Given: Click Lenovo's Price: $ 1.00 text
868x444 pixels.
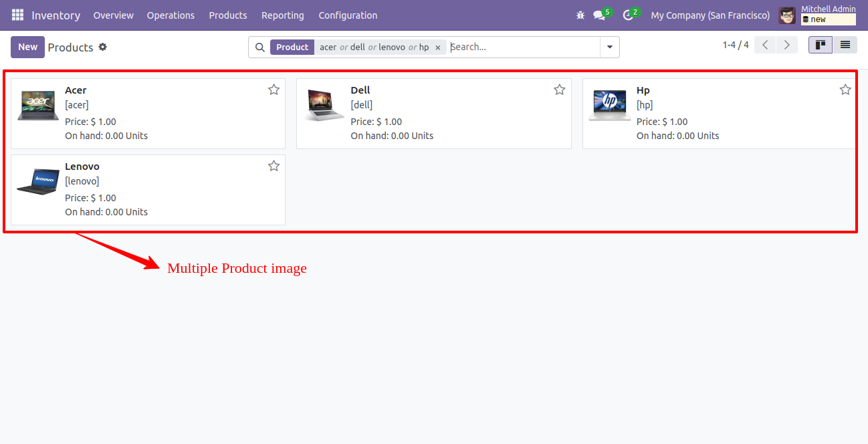Looking at the screenshot, I should click(x=90, y=198).
